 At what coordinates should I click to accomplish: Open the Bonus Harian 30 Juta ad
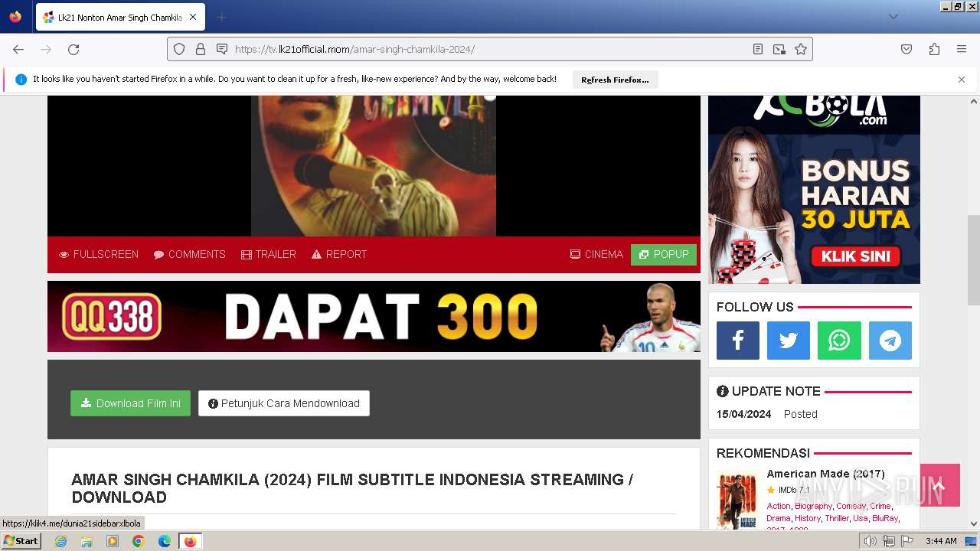[814, 189]
